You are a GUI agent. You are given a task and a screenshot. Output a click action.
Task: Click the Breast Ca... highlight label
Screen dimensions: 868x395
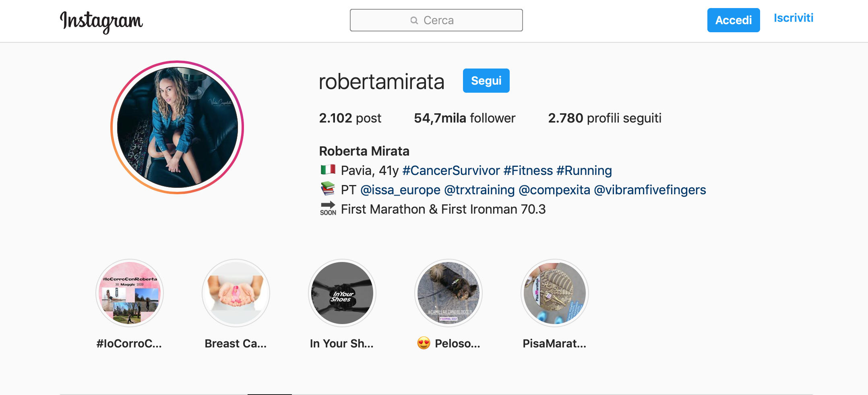point(236,343)
